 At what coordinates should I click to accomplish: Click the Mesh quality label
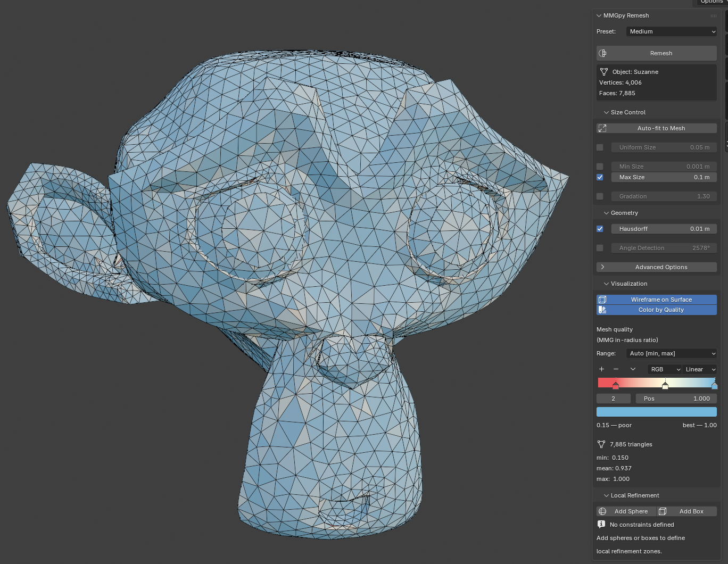pyautogui.click(x=615, y=329)
